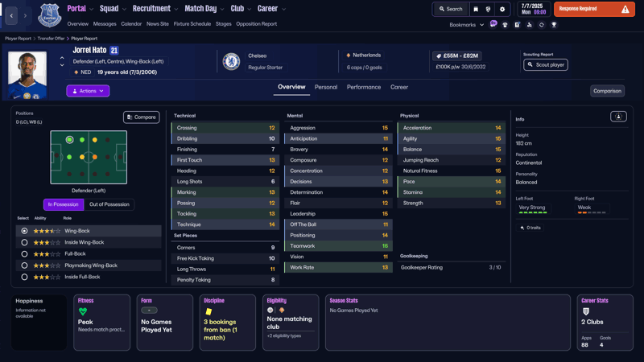Open the messages bookmark with purple badge
The image size is (644, 362).
[493, 24]
